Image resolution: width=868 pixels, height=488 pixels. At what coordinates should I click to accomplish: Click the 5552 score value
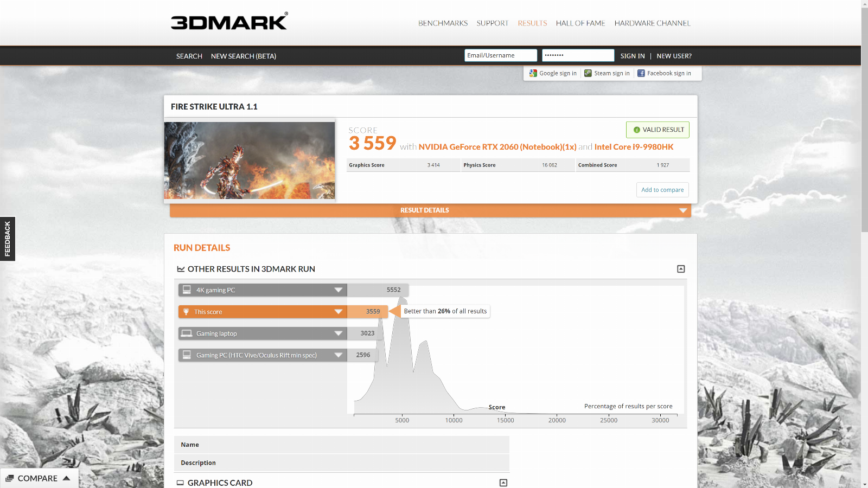(393, 290)
